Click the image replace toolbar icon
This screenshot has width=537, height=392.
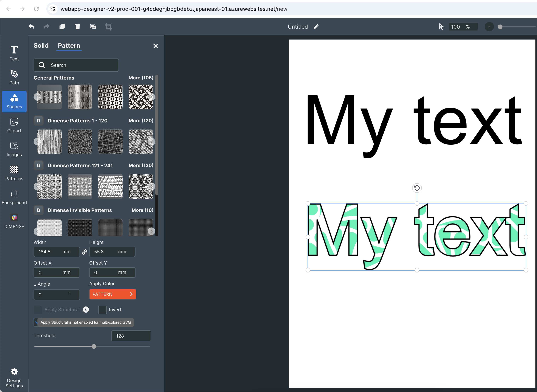93,27
